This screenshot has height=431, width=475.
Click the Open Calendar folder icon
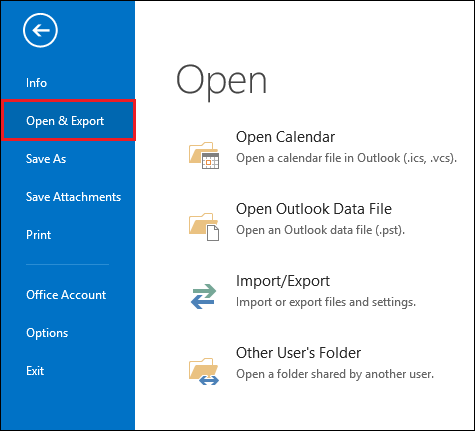click(x=204, y=155)
